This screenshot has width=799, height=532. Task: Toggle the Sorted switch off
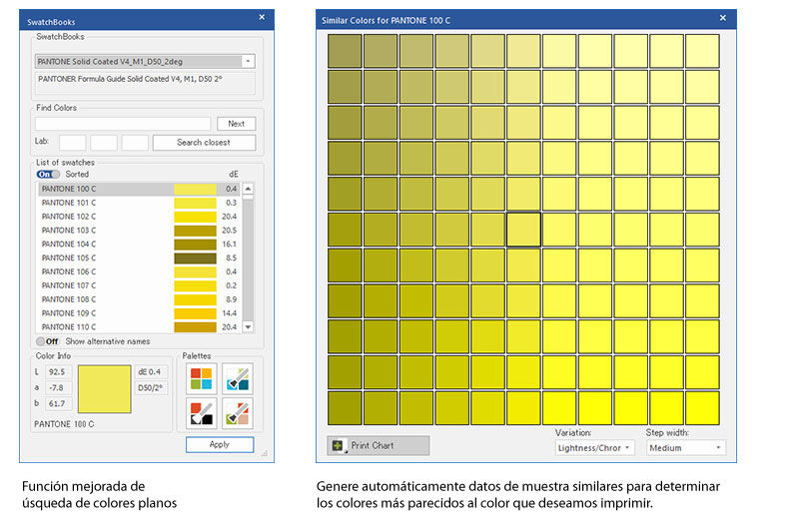[x=48, y=174]
